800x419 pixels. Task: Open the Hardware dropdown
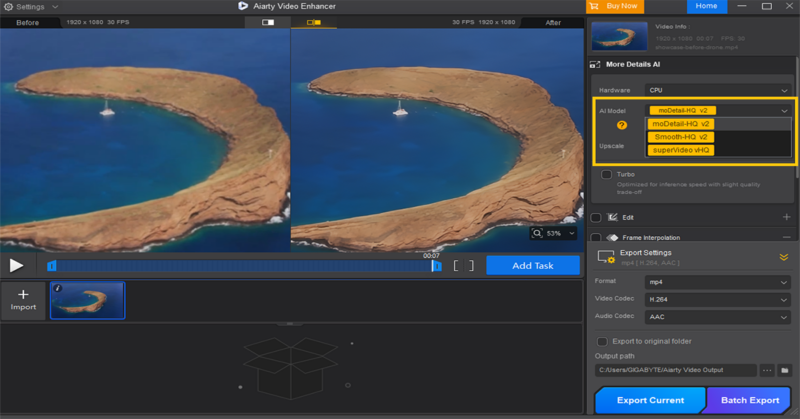coord(718,90)
